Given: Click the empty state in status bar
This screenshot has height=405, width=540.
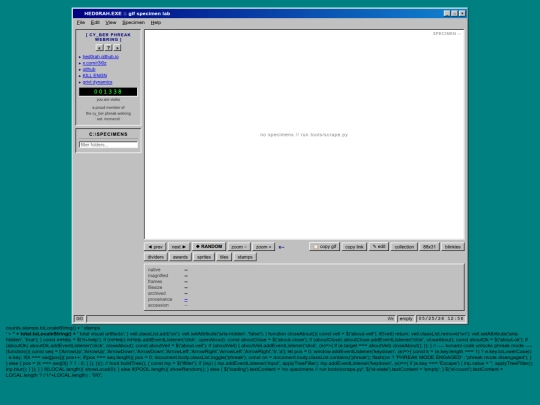Looking at the screenshot, I should (406, 319).
